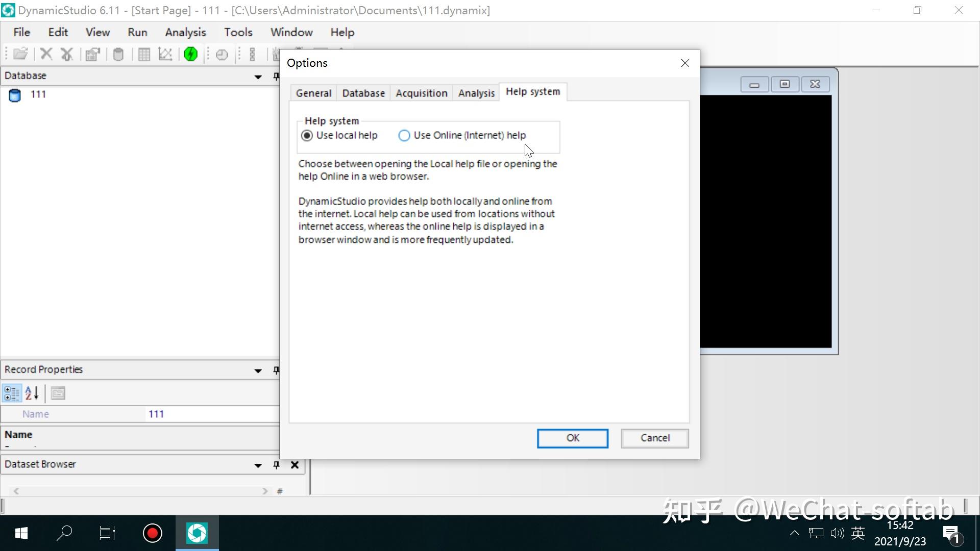Cancel the Options dialog
The width and height of the screenshot is (980, 551).
click(654, 438)
